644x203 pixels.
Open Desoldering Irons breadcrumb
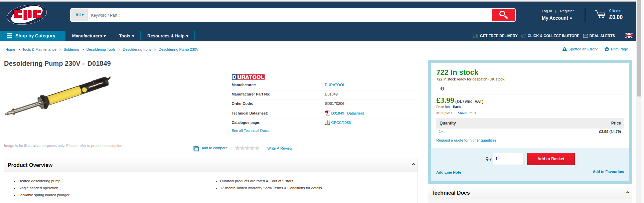[x=137, y=49]
